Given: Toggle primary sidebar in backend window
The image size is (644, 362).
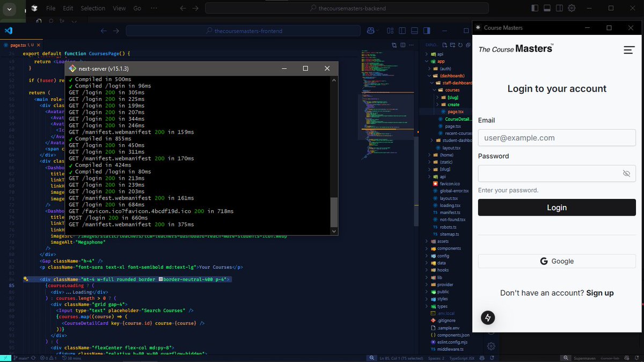Looking at the screenshot, I should tap(535, 8).
